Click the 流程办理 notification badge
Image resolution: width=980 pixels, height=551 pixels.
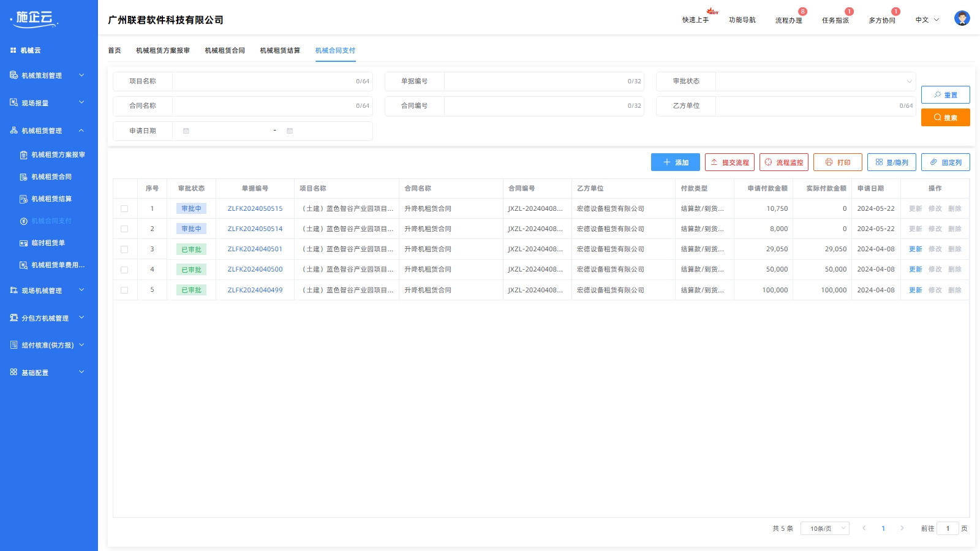(x=802, y=12)
